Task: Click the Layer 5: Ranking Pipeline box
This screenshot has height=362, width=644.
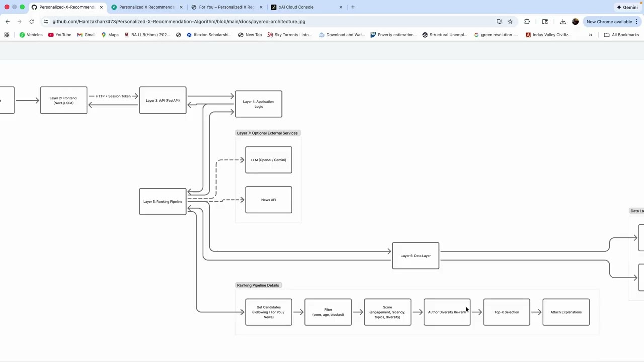Action: point(163,202)
